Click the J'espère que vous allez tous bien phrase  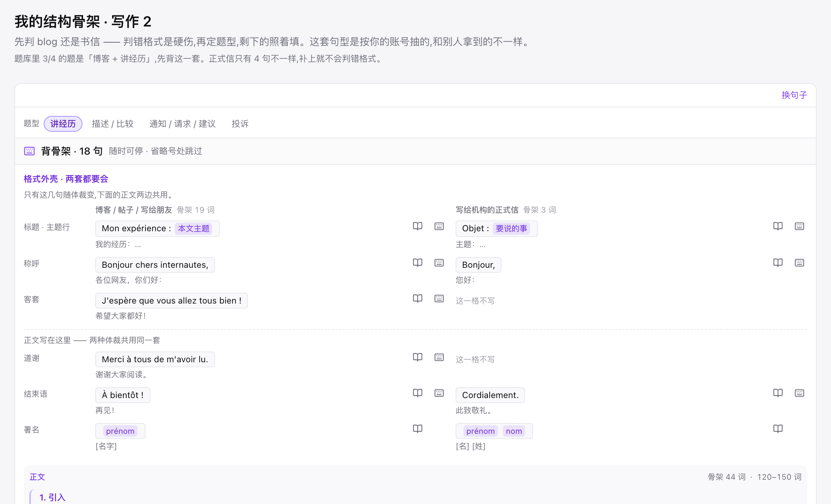pos(171,301)
